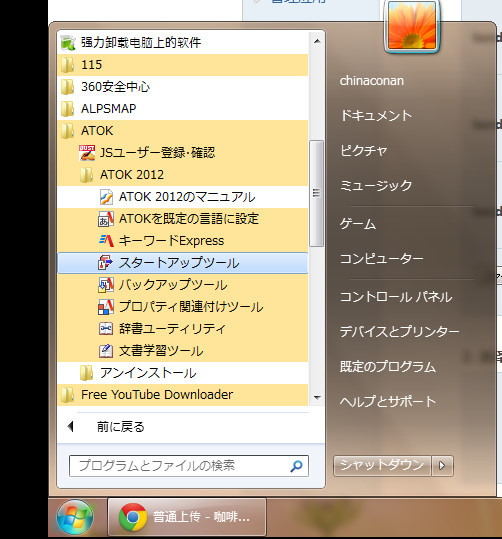Viewport: 502px width, 539px height.
Task: Click the アンインストール folder icon
Action: coord(86,373)
